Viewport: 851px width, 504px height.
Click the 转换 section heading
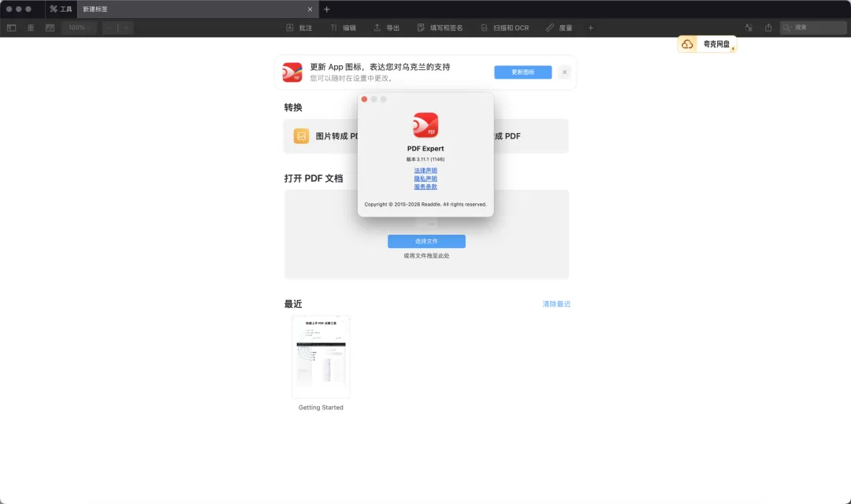click(x=293, y=107)
